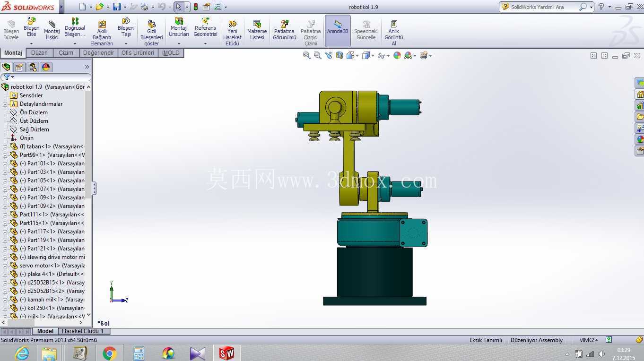Click the Patlatma Görünümü (exploded view) tool

point(284,31)
